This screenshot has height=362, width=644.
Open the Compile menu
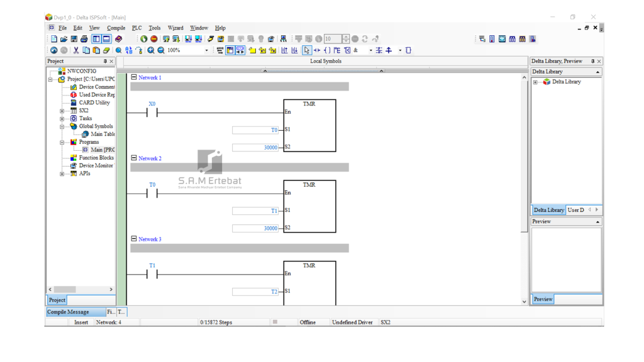(x=116, y=28)
